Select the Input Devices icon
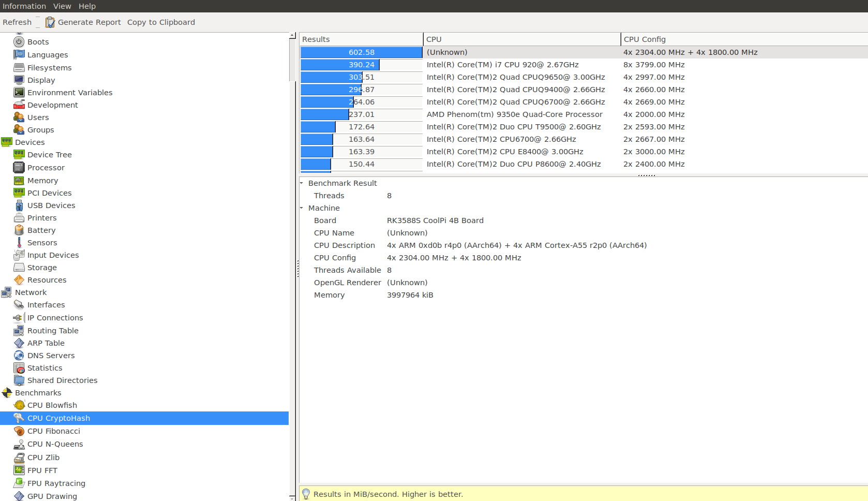Viewport: 868px width, 501px height. [19, 255]
